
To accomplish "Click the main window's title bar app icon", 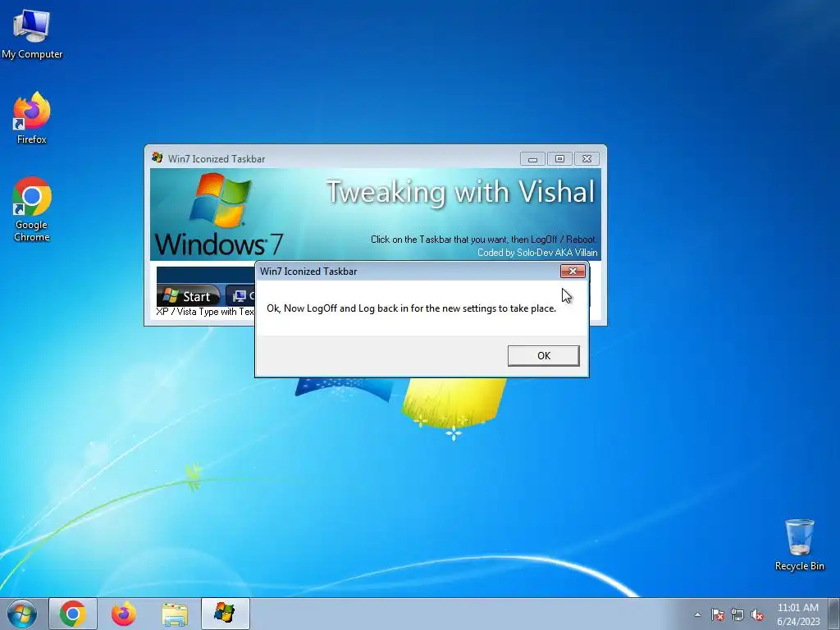I will 157,158.
